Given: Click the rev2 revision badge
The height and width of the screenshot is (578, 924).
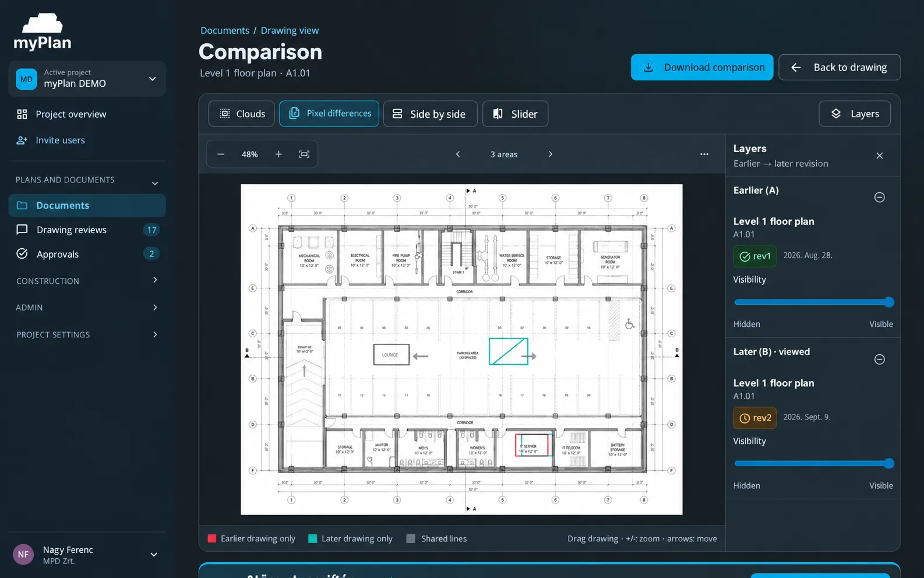Looking at the screenshot, I should [755, 418].
